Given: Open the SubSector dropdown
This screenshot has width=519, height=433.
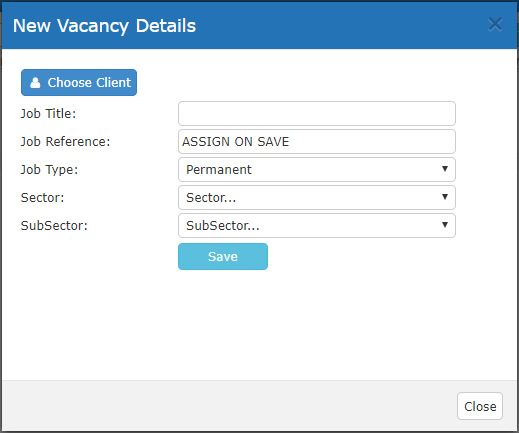Looking at the screenshot, I should pyautogui.click(x=317, y=226).
